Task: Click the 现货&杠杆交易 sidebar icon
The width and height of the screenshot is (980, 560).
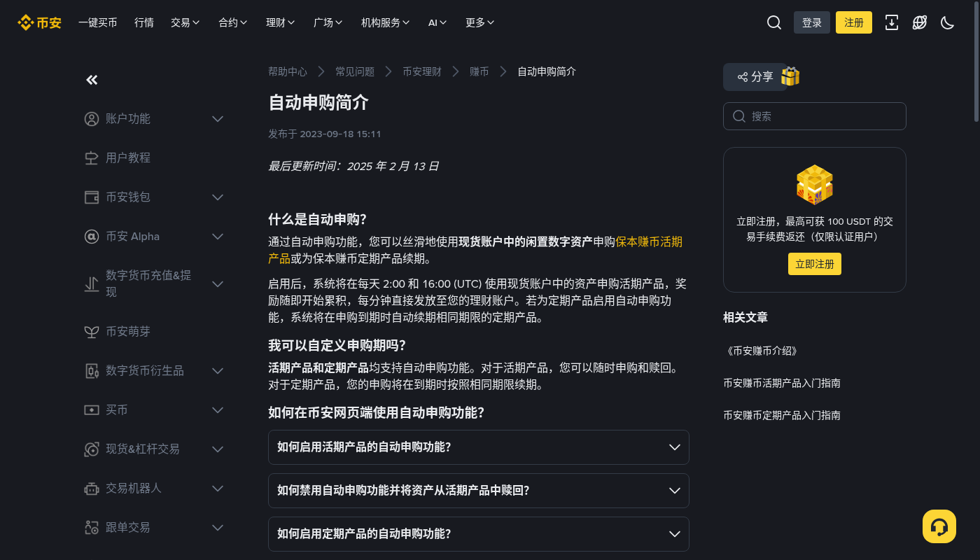Action: point(92,449)
